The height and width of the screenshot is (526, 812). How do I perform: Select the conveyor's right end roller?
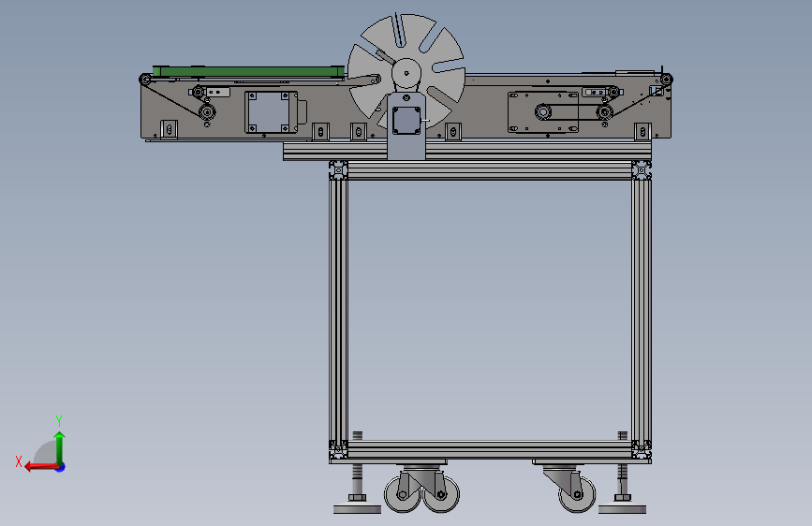tap(666, 80)
